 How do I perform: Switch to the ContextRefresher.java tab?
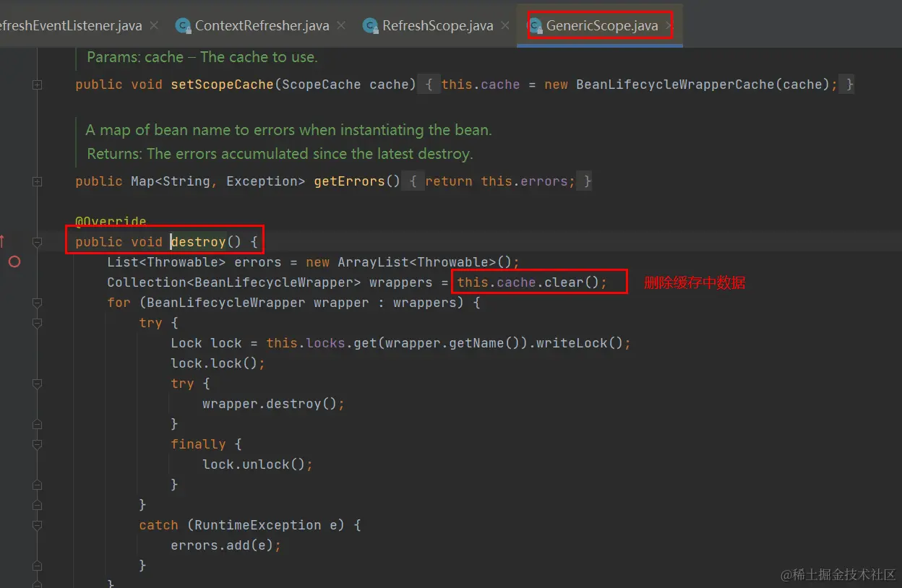coord(262,26)
